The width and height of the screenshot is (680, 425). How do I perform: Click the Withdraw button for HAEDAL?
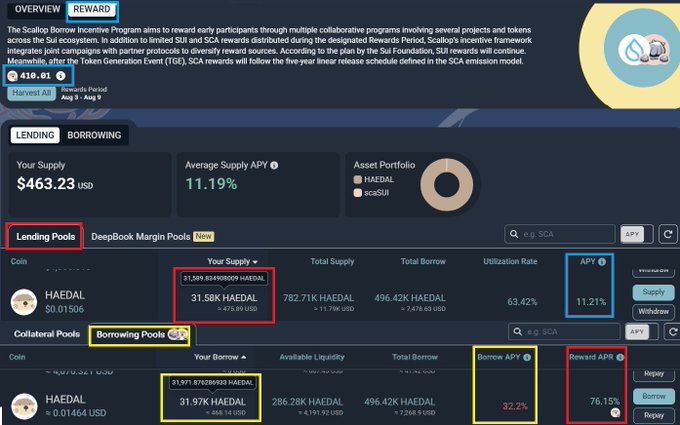[653, 311]
